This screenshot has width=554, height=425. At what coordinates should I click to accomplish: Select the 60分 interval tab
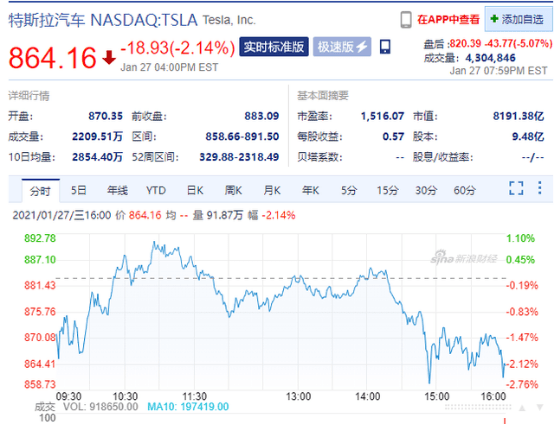click(x=464, y=190)
